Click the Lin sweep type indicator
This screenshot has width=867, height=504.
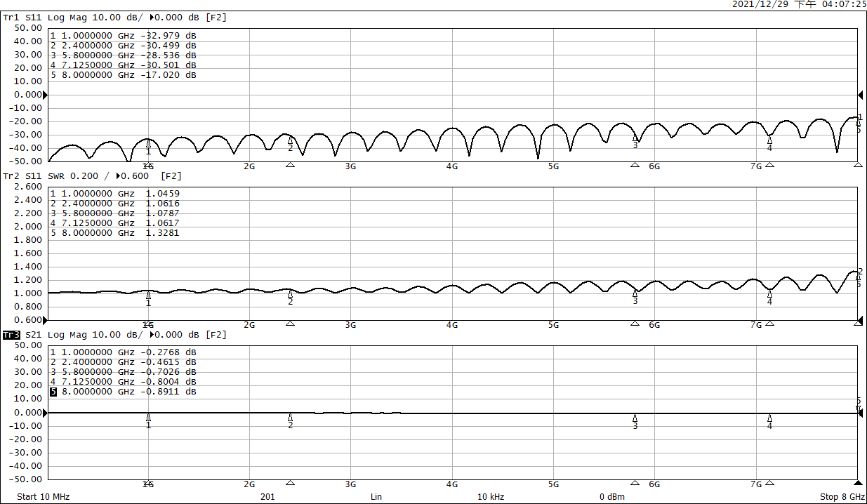(376, 497)
